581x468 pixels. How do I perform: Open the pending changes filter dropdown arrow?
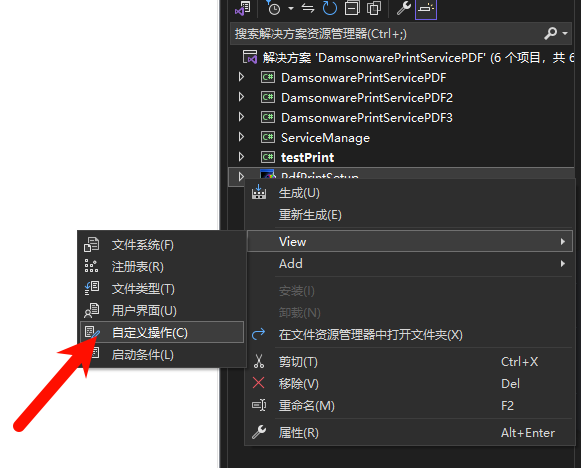291,9
